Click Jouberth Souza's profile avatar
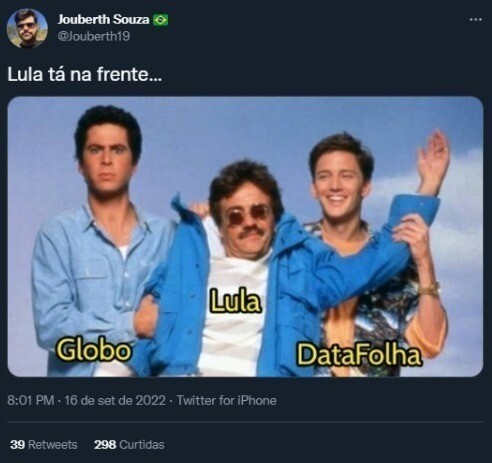 [27, 28]
